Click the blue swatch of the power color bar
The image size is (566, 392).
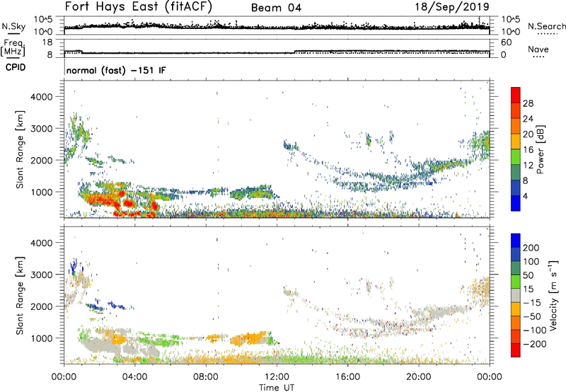516,203
